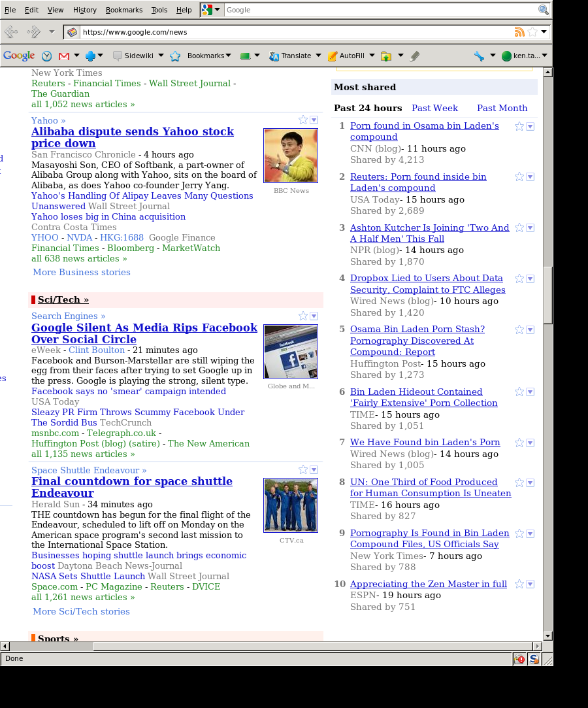
Task: Open the Bookmarks menu in menu bar
Action: pos(123,10)
